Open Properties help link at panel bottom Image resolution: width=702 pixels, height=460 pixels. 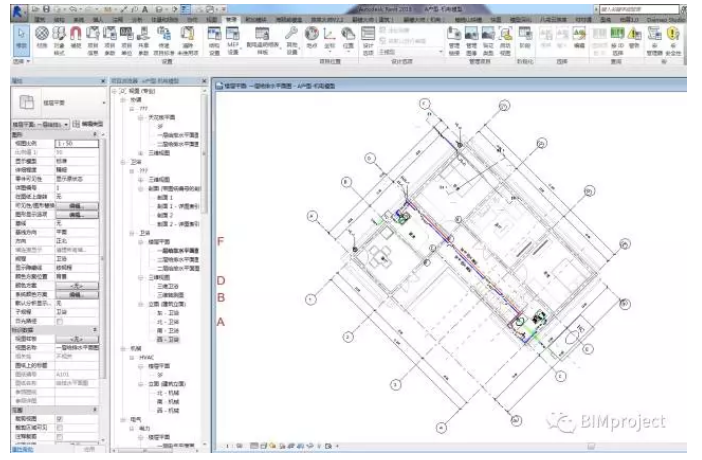[x=22, y=449]
